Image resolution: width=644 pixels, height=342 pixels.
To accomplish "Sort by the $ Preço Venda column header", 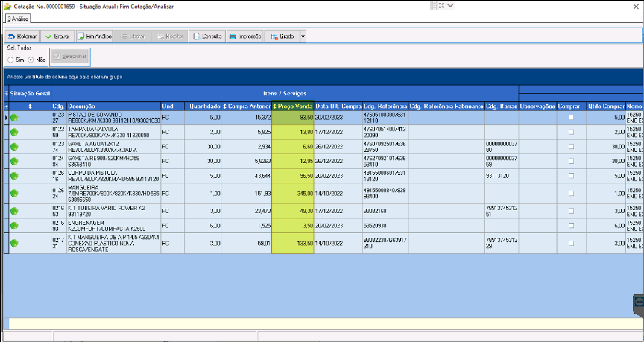I will (x=293, y=107).
